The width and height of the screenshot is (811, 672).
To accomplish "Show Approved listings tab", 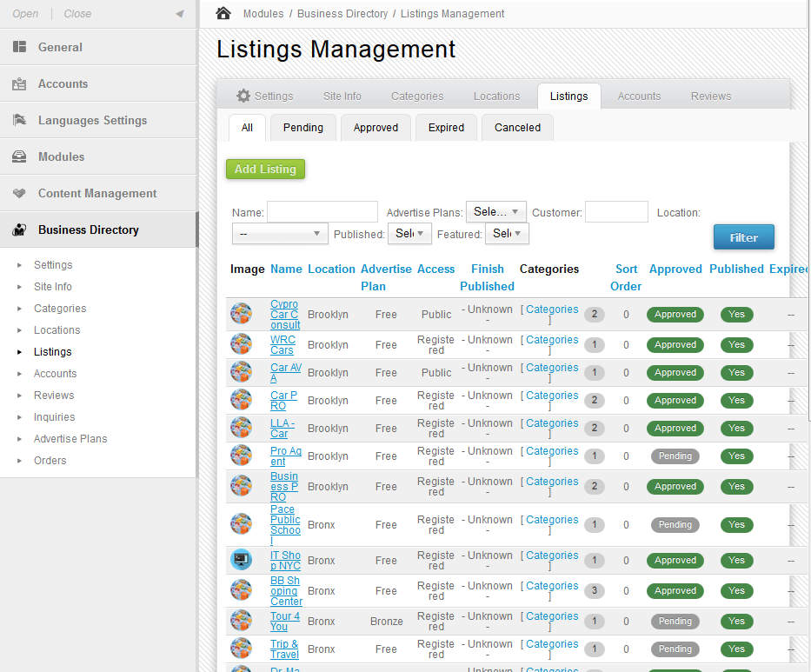I will pos(376,127).
